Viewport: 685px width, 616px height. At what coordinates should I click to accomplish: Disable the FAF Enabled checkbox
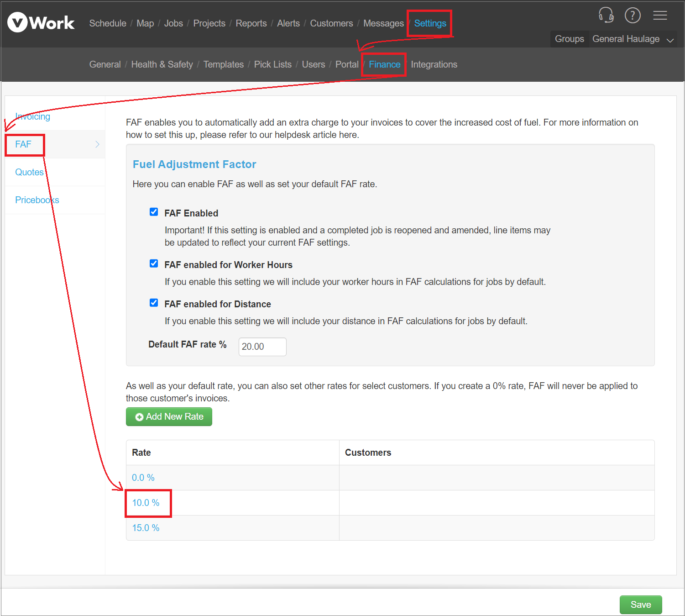tap(154, 211)
